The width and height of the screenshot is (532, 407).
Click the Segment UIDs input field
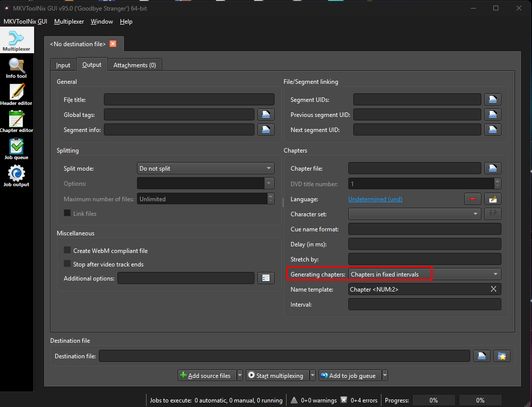(417, 100)
